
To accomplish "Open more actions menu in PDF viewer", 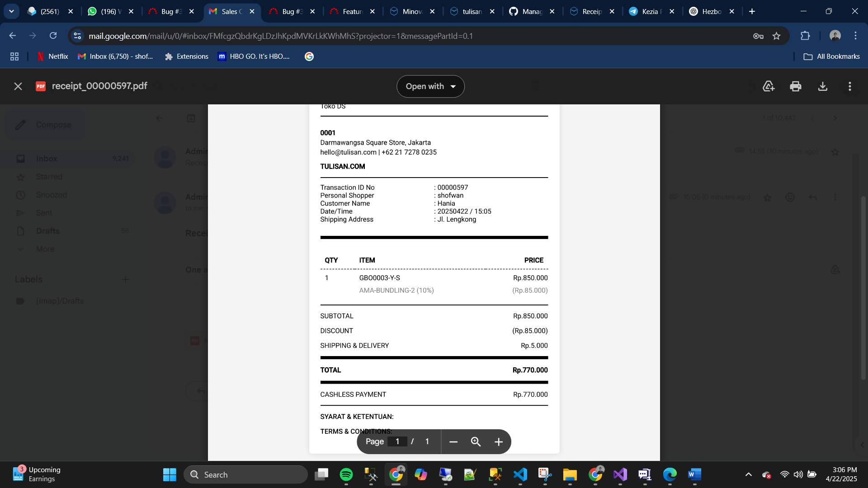I will [850, 86].
